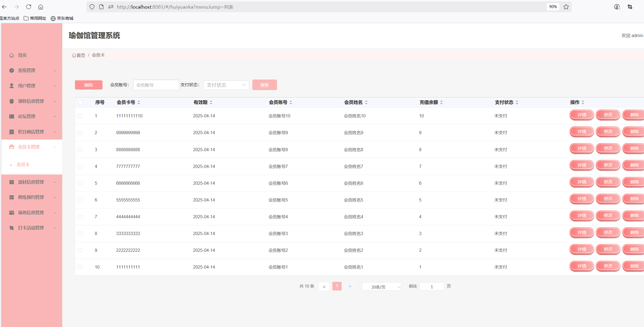Open 首页 in the sidebar

(22, 55)
